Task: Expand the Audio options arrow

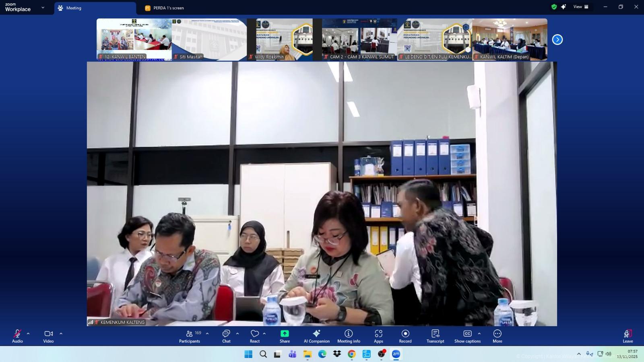Action: point(28,333)
